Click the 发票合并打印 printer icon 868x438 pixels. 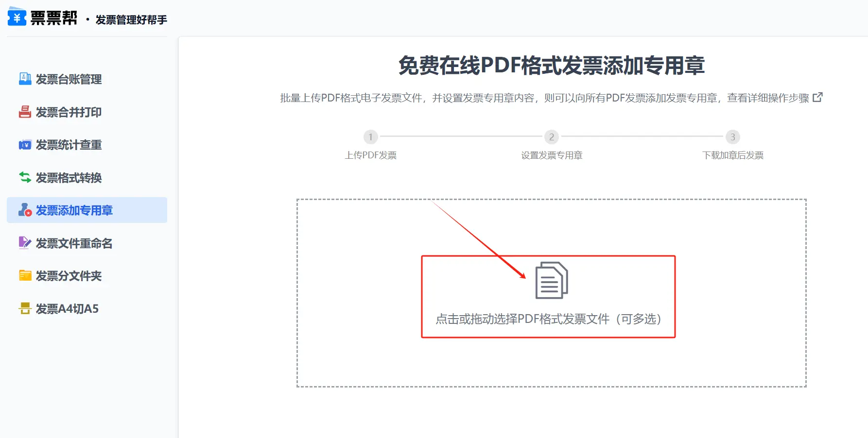pos(25,112)
